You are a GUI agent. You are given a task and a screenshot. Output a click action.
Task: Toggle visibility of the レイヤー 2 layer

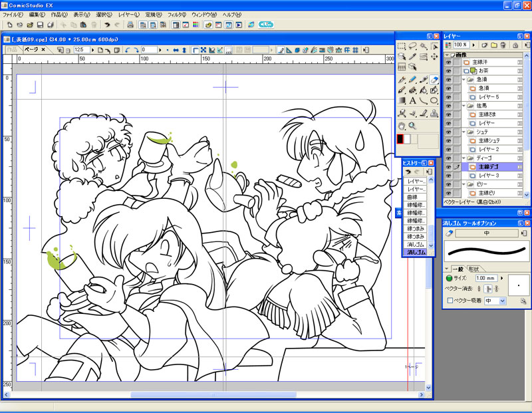[448, 150]
